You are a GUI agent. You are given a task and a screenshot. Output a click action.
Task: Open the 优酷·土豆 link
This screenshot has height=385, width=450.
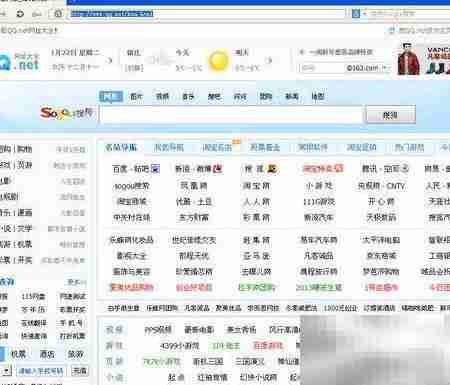pos(194,201)
